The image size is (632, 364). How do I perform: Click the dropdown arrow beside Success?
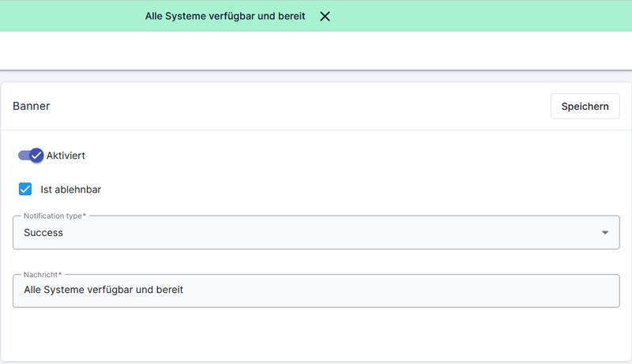click(605, 233)
